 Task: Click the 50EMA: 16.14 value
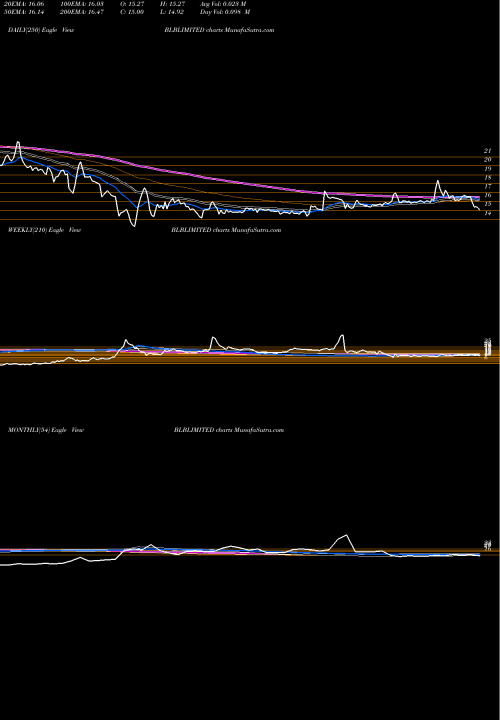(22, 12)
